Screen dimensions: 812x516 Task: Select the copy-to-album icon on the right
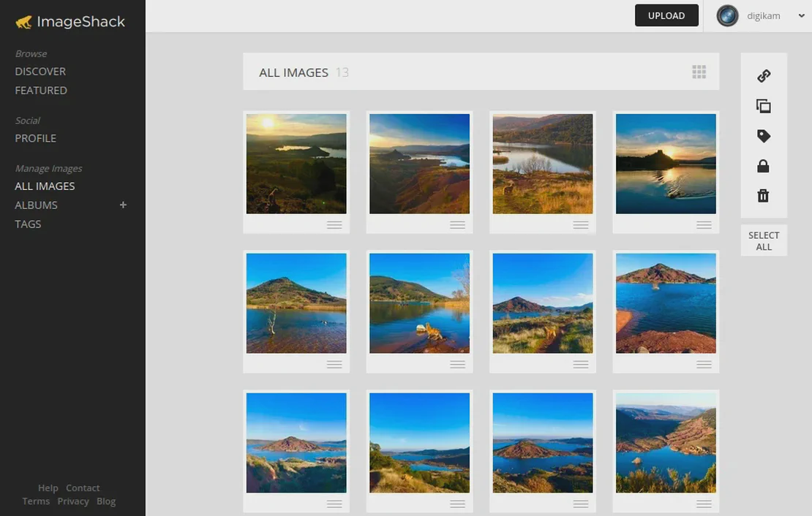[764, 105]
